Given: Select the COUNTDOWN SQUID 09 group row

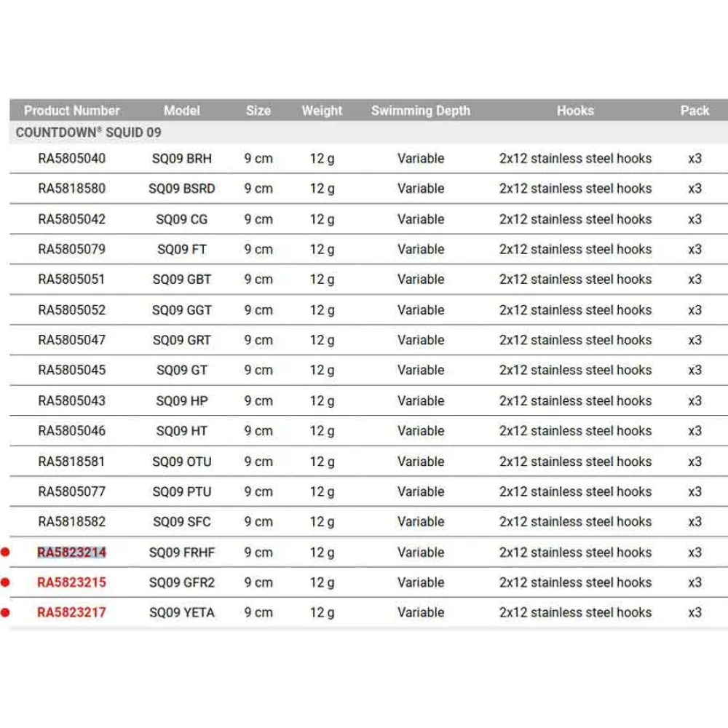Looking at the screenshot, I should [x=89, y=132].
